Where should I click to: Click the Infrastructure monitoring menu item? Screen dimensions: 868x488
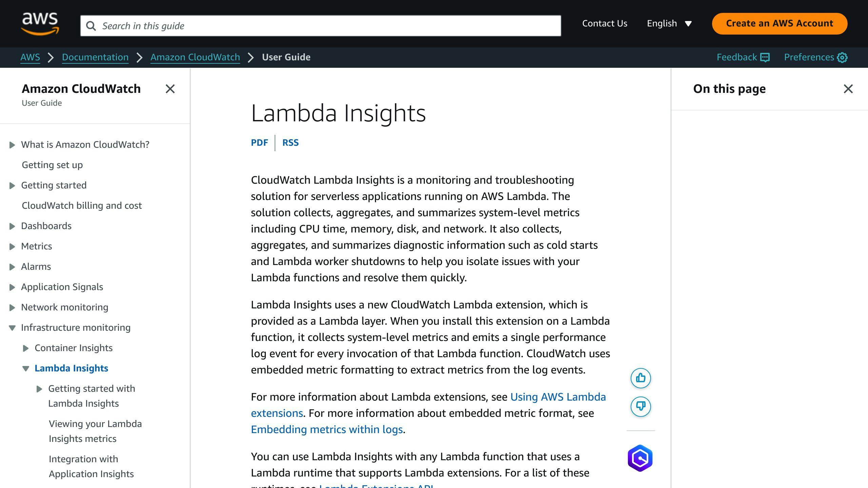coord(76,327)
